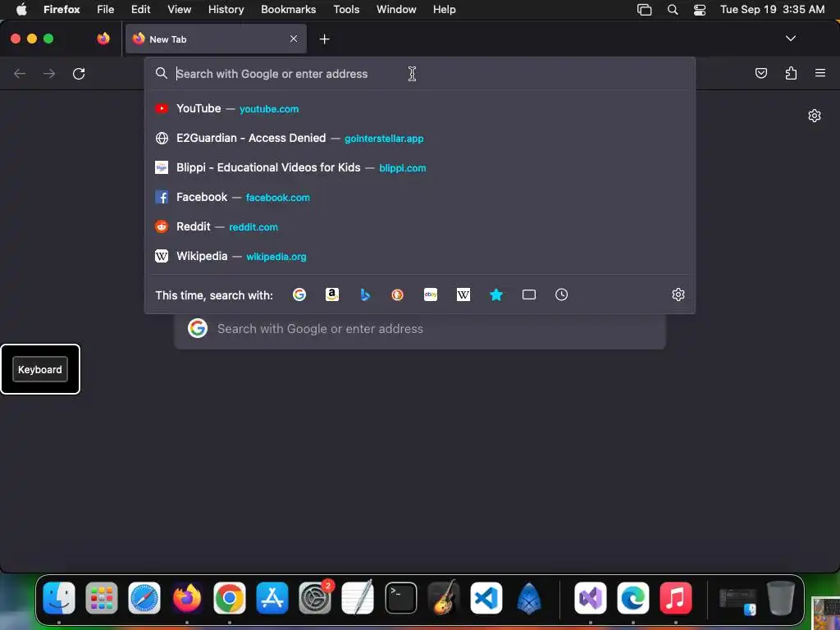Open GarageBand from the Dock
Image resolution: width=840 pixels, height=630 pixels.
click(444, 597)
